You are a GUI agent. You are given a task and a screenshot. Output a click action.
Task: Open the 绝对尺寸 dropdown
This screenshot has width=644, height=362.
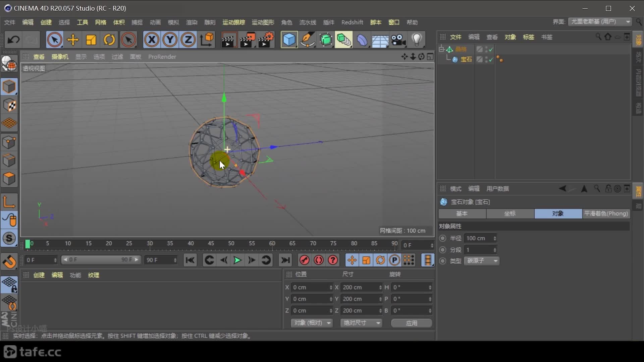pyautogui.click(x=361, y=323)
